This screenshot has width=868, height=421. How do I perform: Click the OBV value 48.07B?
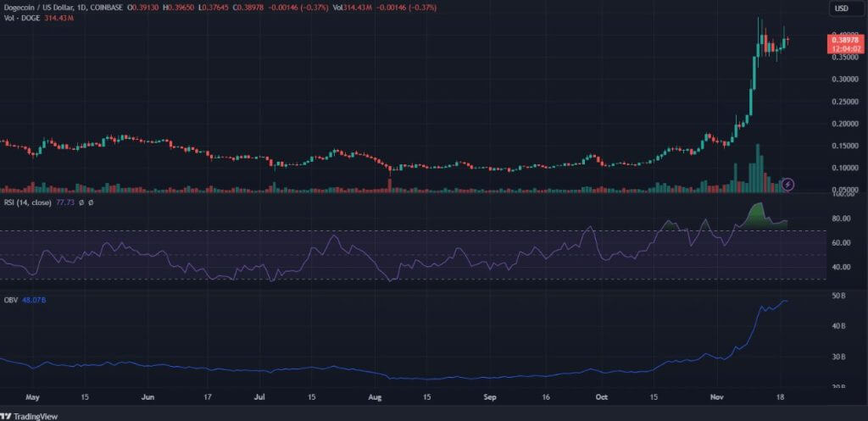point(34,300)
